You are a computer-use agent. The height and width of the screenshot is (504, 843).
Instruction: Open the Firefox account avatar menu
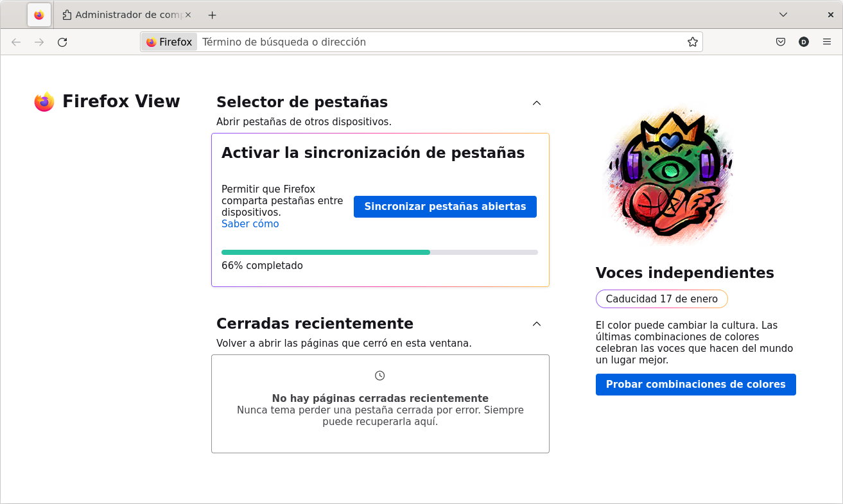pos(804,42)
